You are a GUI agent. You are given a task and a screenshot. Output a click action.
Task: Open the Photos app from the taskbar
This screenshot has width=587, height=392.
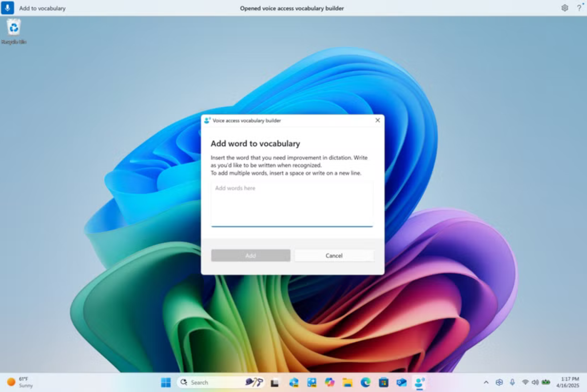[x=311, y=382]
